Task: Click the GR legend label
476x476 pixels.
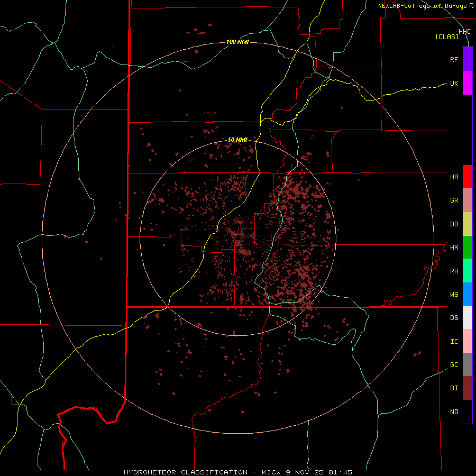Action: coord(454,200)
